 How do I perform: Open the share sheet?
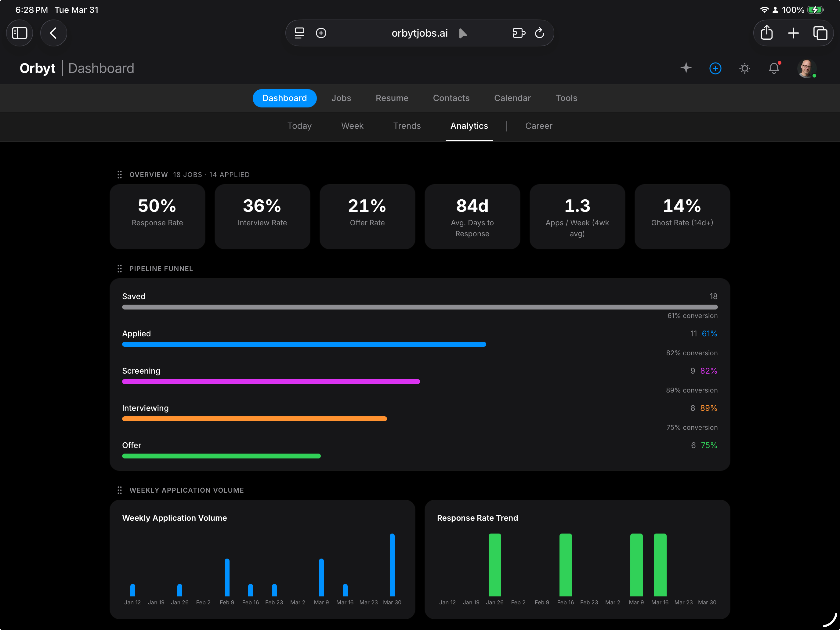pyautogui.click(x=766, y=33)
